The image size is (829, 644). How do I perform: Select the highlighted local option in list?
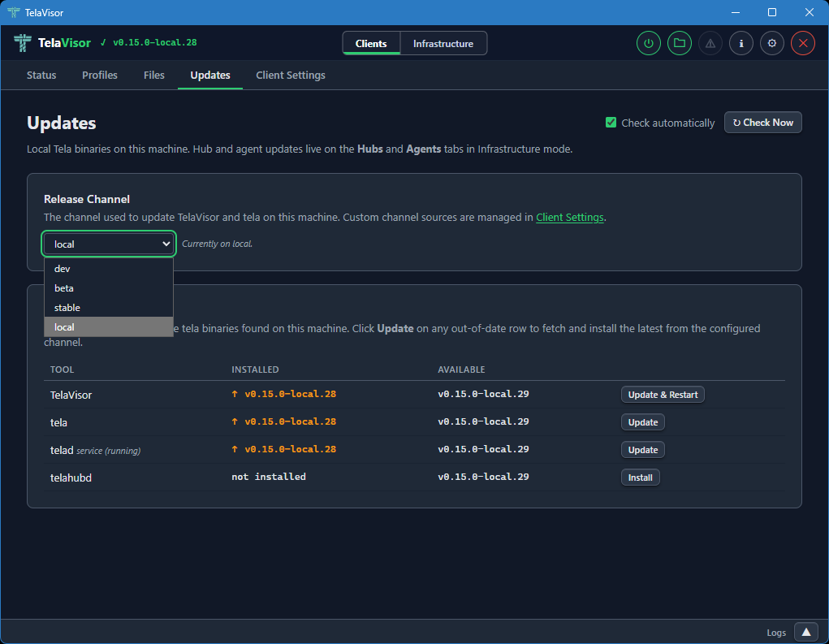108,326
